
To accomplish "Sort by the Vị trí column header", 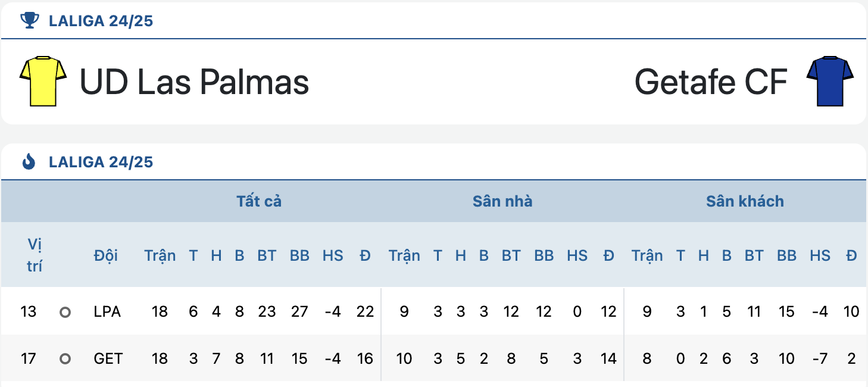I will point(35,255).
